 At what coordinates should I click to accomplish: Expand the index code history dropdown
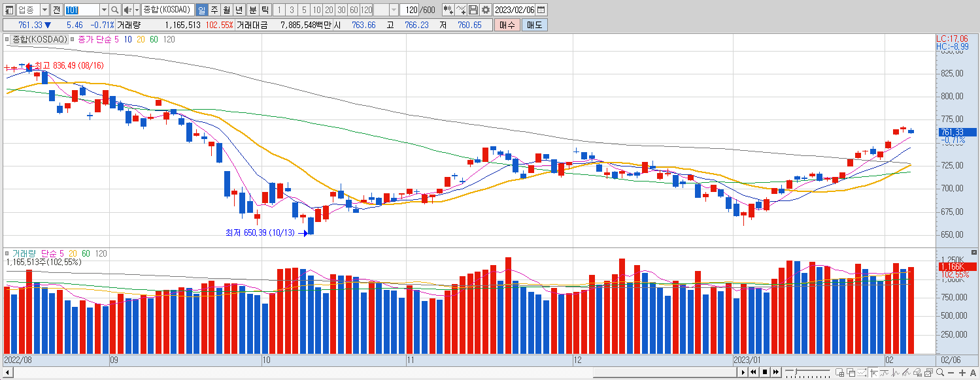pos(104,10)
